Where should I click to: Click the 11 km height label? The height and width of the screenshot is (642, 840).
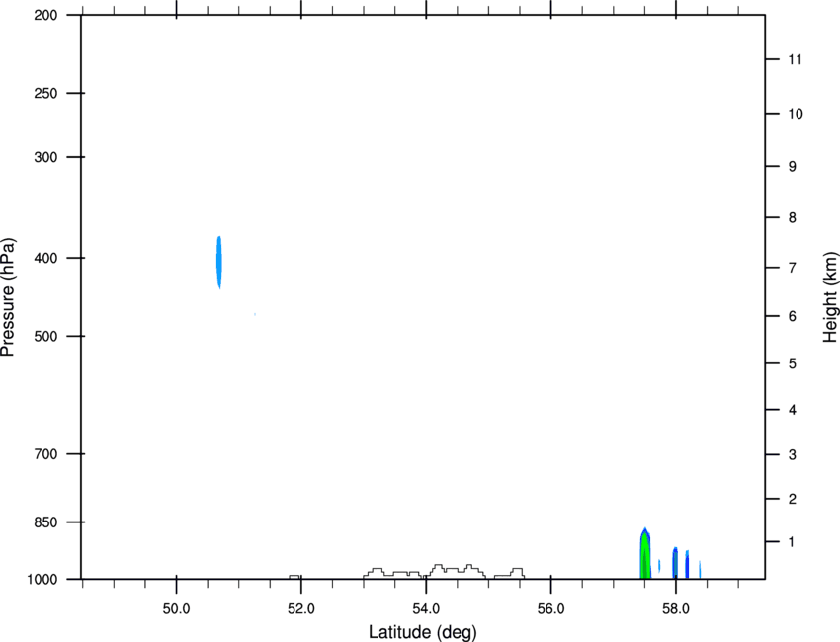(x=795, y=59)
